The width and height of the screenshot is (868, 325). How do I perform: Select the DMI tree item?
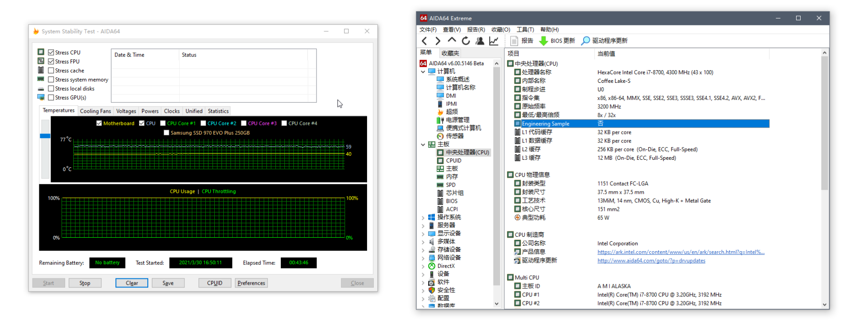(446, 96)
